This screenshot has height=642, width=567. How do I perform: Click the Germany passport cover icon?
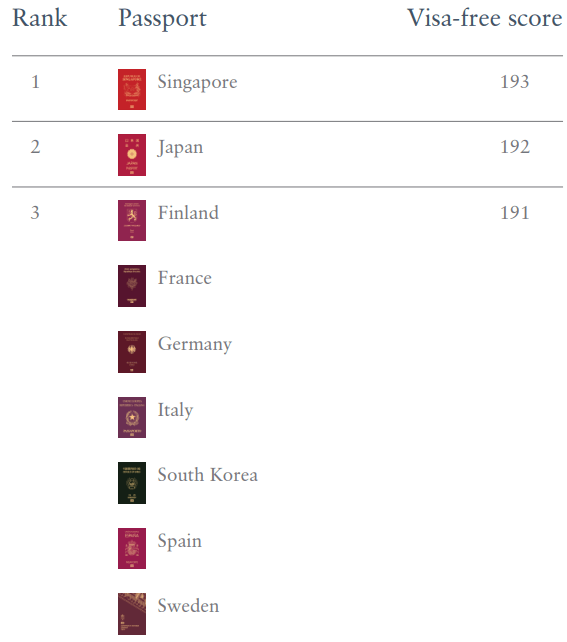point(132,352)
